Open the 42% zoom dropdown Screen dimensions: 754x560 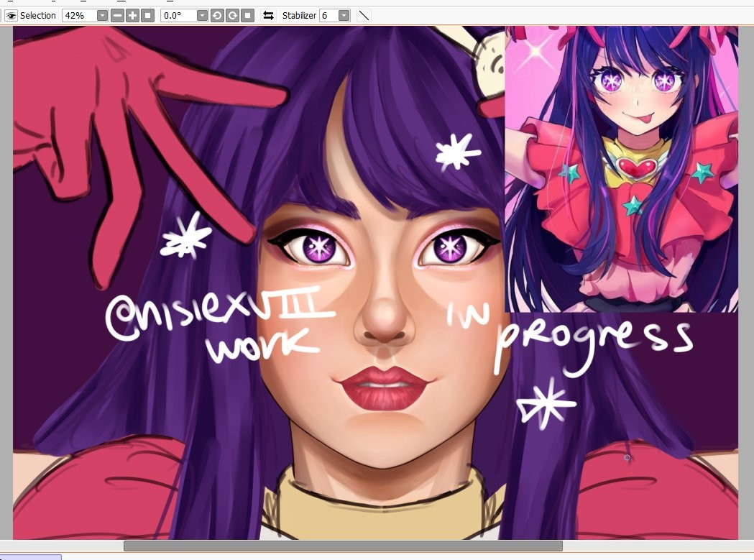102,15
